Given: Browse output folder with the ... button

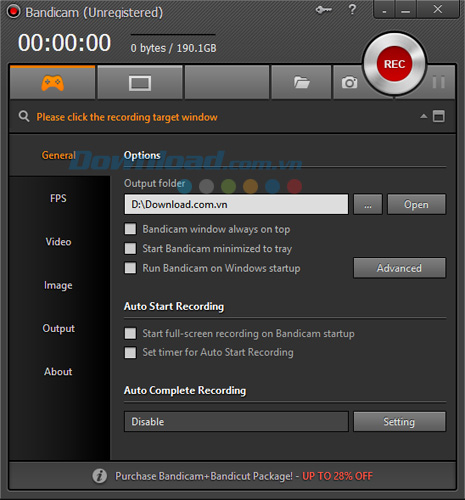Looking at the screenshot, I should 368,204.
